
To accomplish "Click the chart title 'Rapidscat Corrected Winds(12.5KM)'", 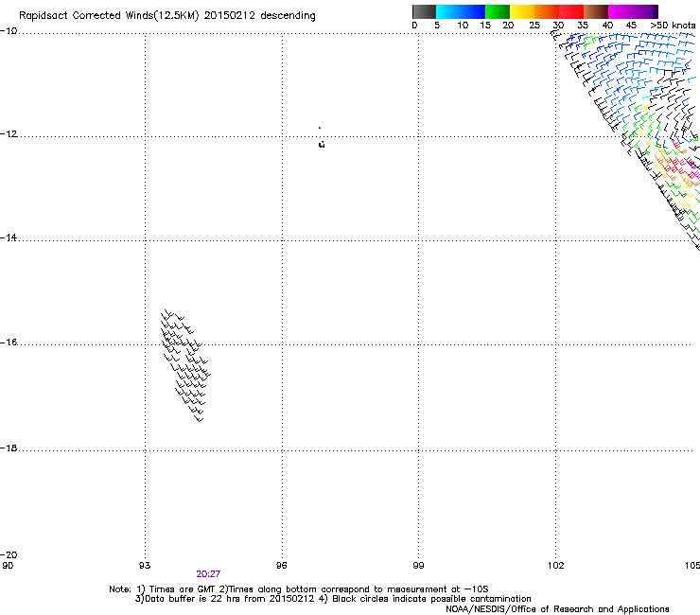I will click(109, 16).
